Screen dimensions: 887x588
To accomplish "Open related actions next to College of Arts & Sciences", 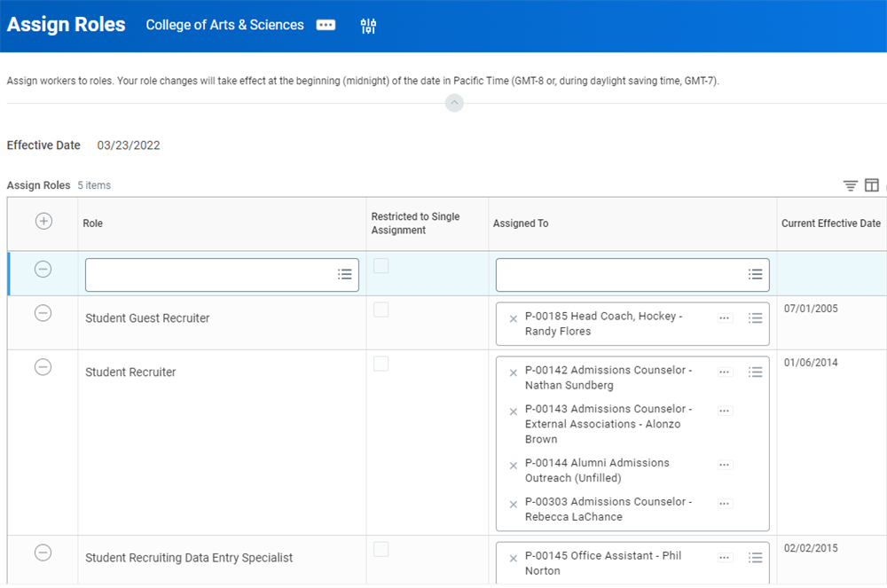I will 326,25.
